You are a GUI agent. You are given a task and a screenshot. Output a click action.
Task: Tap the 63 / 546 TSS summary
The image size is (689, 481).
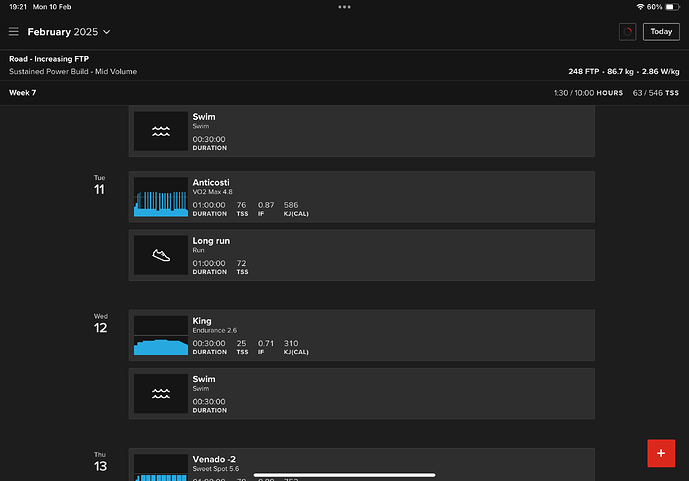(x=656, y=93)
